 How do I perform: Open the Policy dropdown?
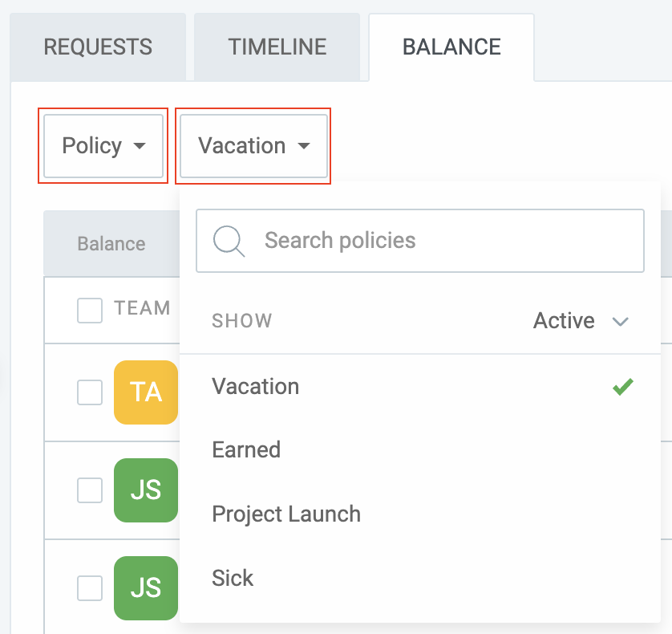[x=103, y=146]
